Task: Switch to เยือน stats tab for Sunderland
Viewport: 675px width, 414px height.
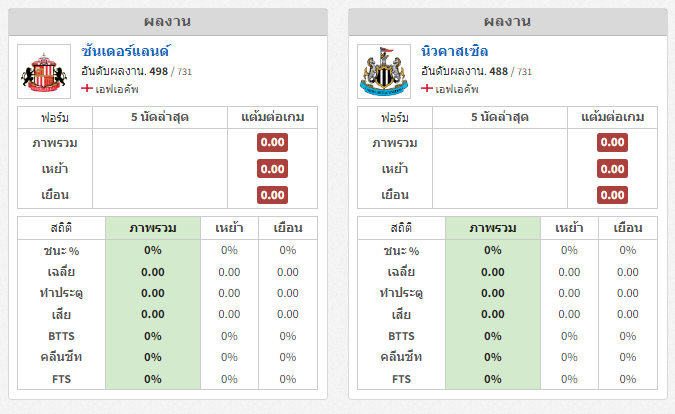Action: point(288,228)
